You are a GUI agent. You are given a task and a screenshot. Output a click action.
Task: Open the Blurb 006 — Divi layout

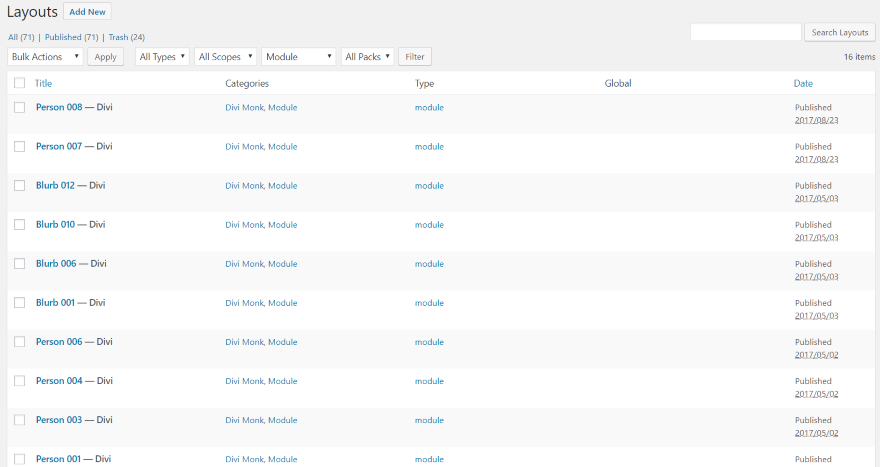[56, 263]
